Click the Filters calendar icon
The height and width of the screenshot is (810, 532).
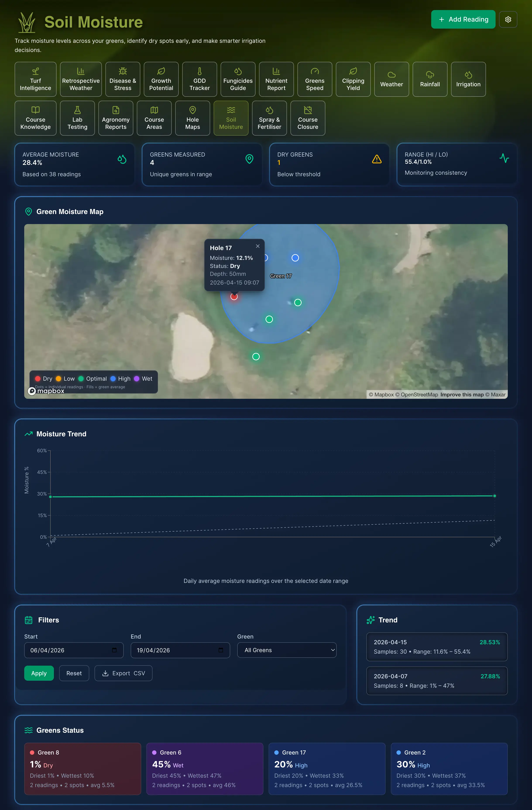29,620
